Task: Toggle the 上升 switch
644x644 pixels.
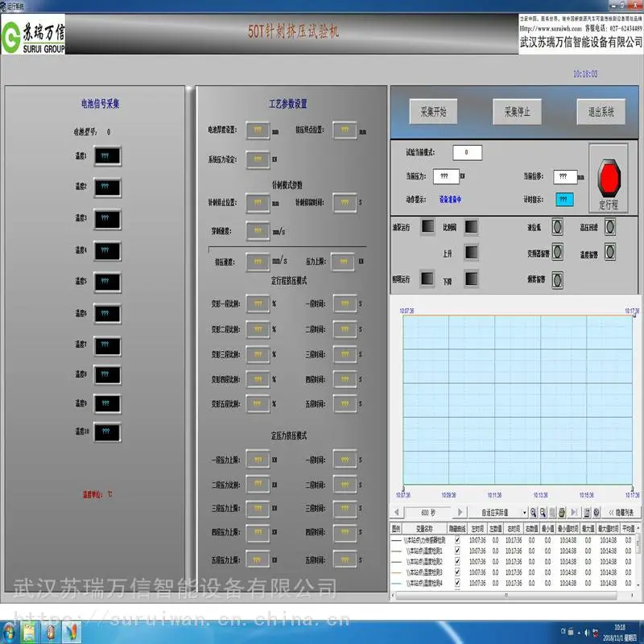Action: [471, 252]
